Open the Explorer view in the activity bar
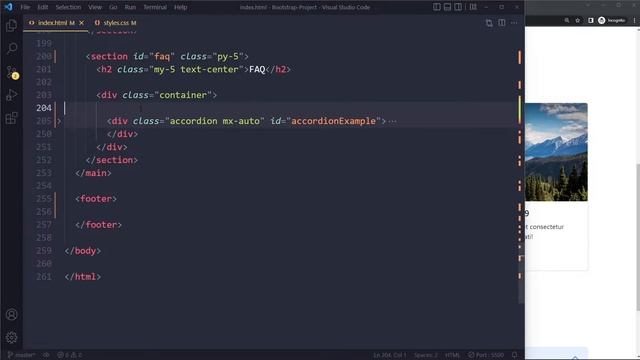640x360 pixels. click(11, 25)
